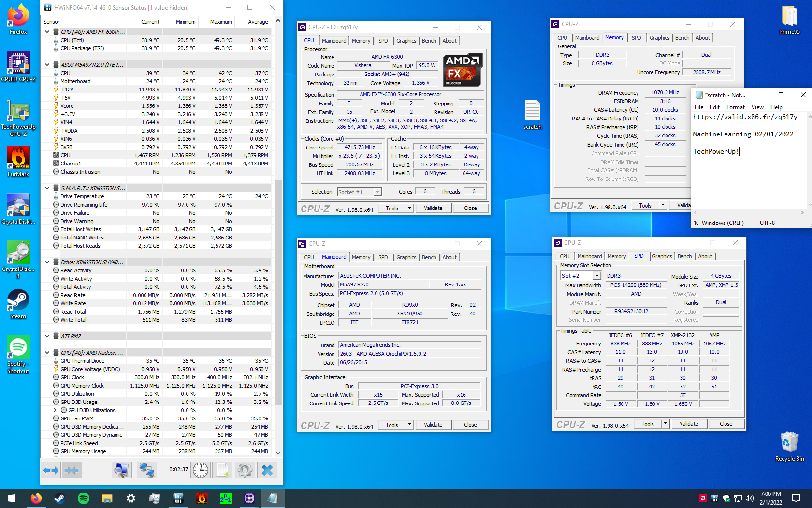The image size is (812, 508).
Task: Open the scratch text file on desktop
Action: [x=533, y=114]
